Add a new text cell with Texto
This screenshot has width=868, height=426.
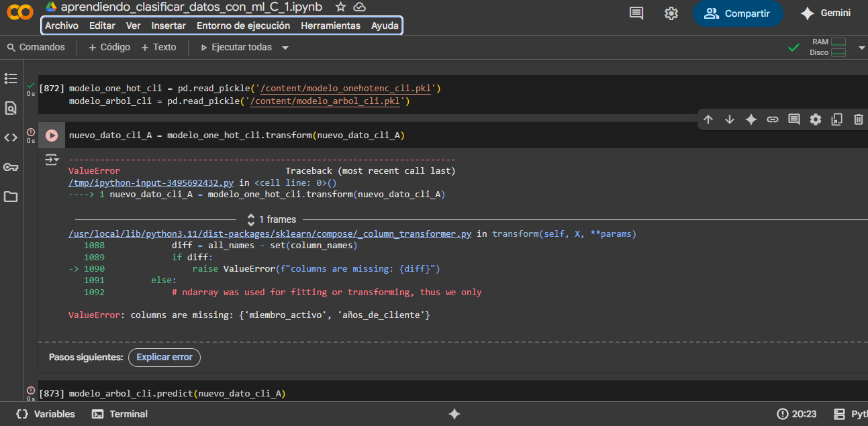(x=158, y=48)
